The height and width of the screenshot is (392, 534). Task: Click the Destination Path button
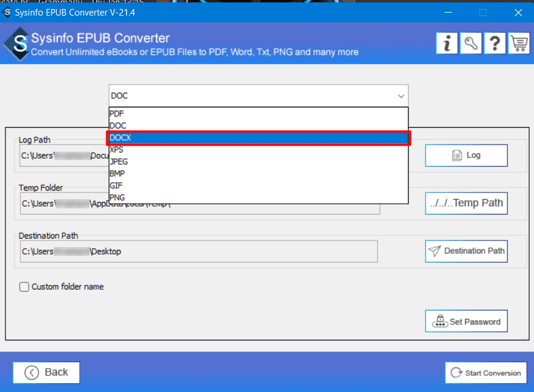[x=466, y=251]
